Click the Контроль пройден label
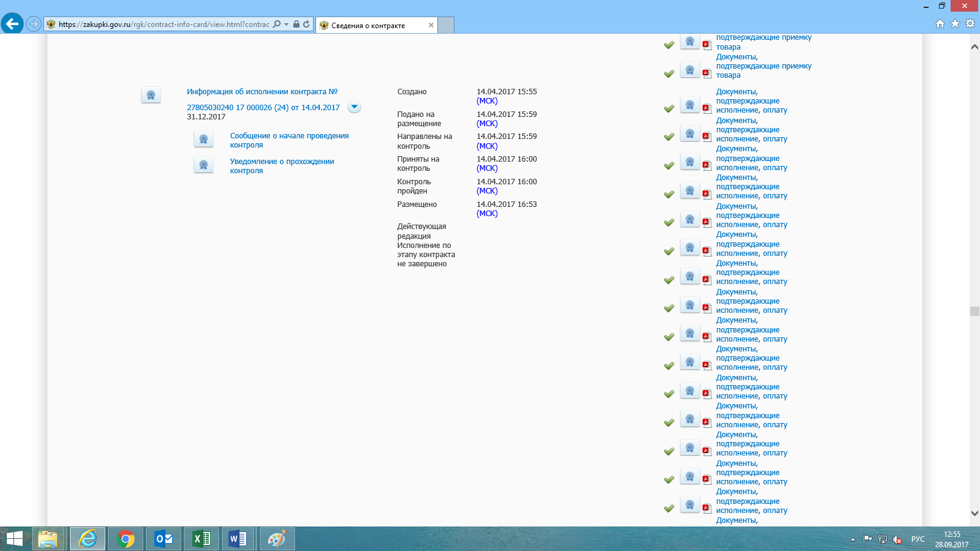This screenshot has height=551, width=980. tap(414, 186)
